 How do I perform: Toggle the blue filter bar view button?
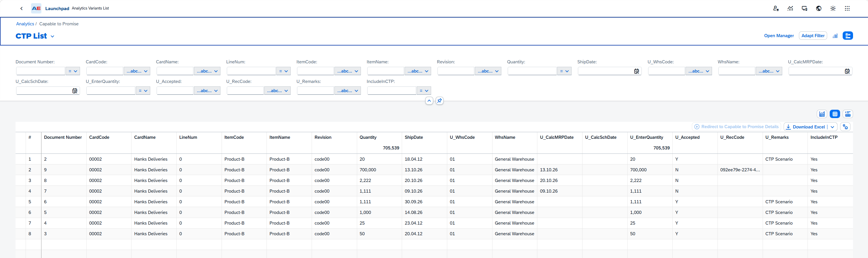coord(848,36)
